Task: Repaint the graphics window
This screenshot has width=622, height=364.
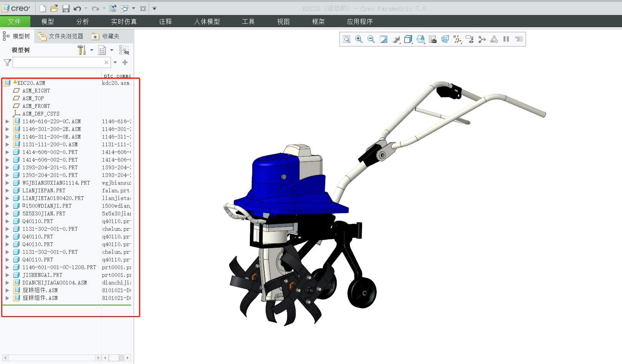Action: click(x=384, y=39)
